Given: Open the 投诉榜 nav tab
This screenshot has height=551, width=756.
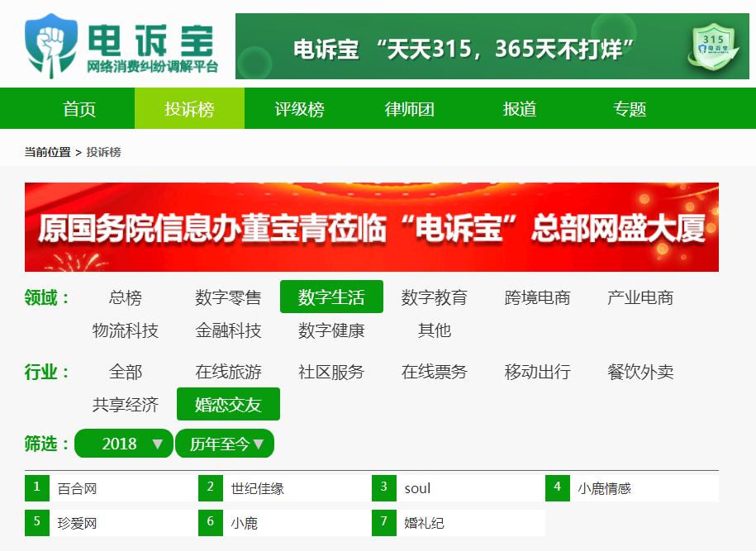Looking at the screenshot, I should (x=189, y=108).
